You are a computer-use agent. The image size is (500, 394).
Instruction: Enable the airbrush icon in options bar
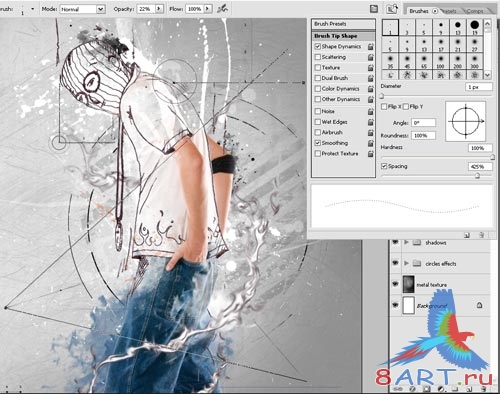(222, 9)
